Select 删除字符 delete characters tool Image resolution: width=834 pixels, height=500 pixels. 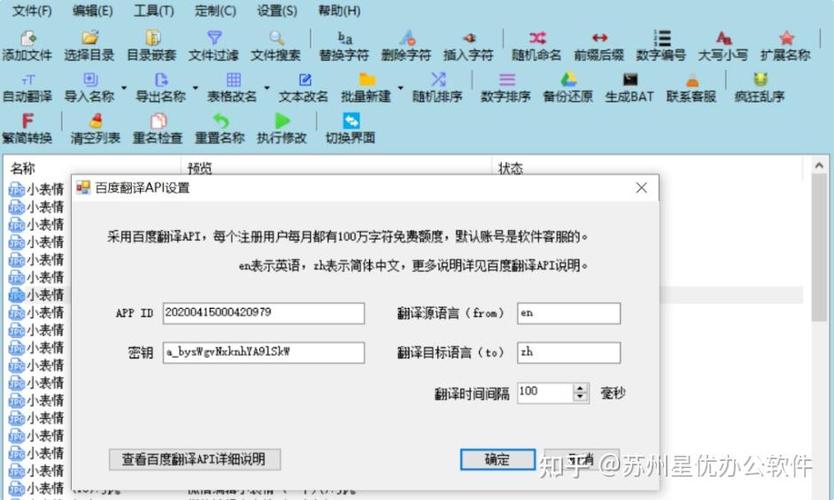click(x=406, y=46)
